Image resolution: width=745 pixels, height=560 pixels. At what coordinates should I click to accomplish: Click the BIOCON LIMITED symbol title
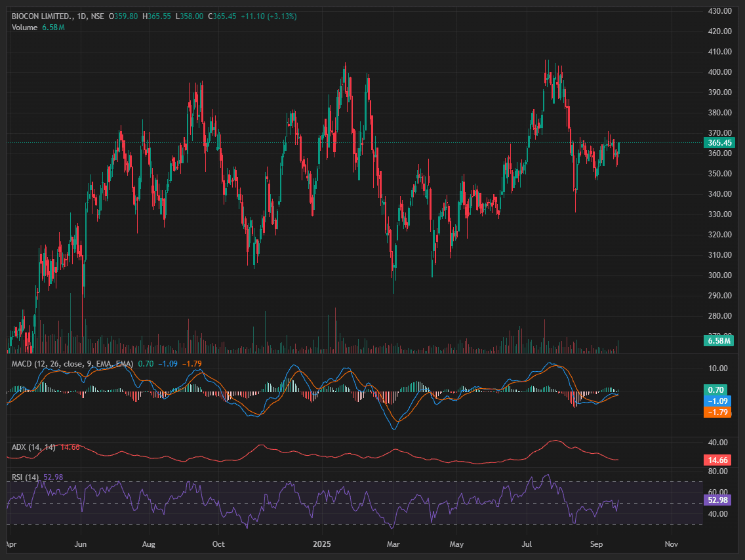(x=42, y=16)
